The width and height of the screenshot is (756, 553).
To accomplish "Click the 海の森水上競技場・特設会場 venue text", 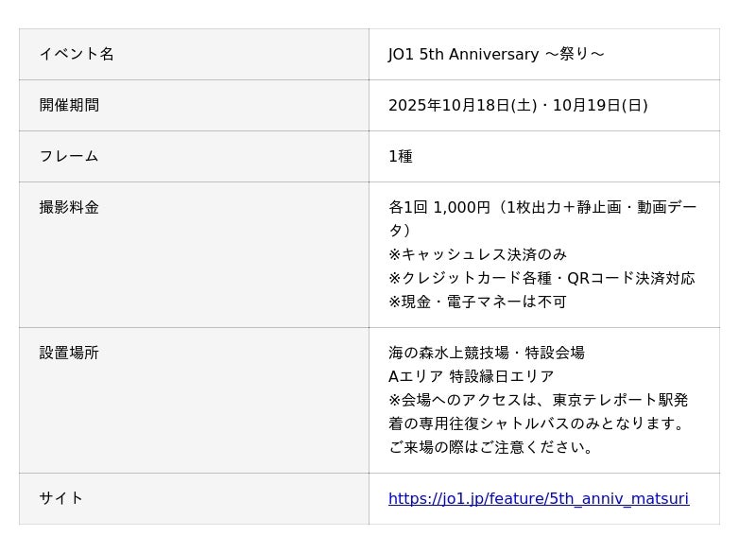I will [486, 353].
